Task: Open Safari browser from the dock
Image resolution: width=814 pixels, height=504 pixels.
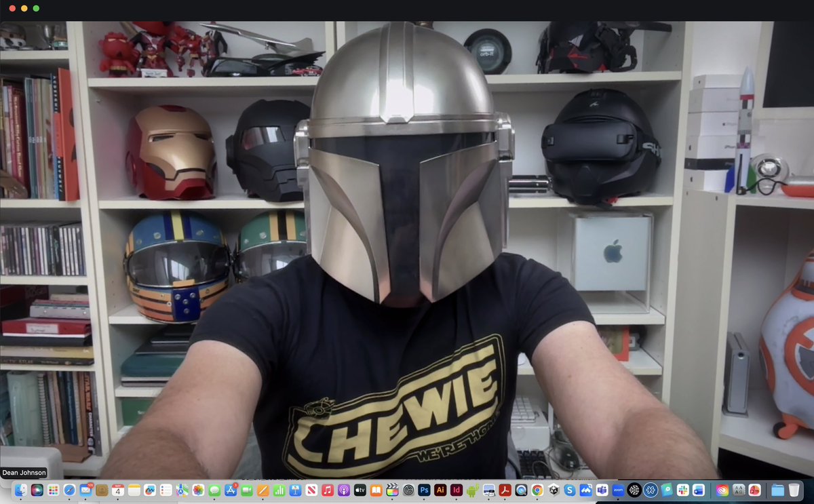Action: (69, 490)
